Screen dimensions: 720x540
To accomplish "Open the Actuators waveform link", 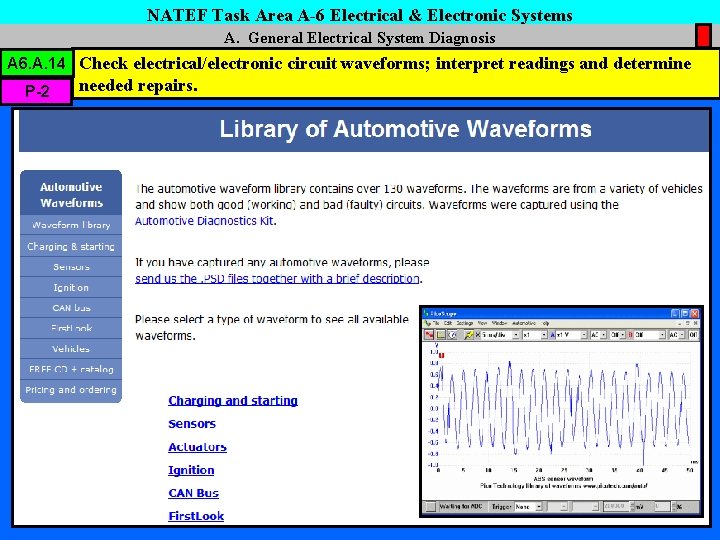I will [197, 447].
